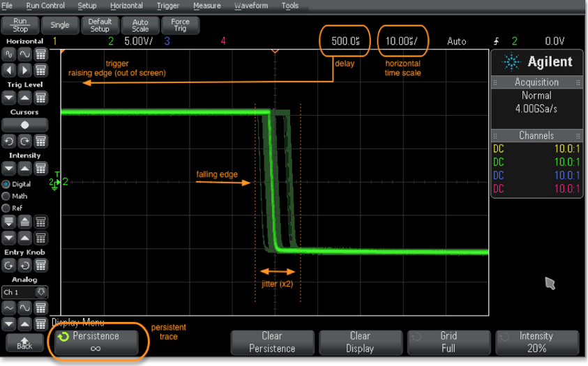Viewport: 588px width, 366px height.
Task: Open the Entry Knob keypad
Action: [40, 266]
